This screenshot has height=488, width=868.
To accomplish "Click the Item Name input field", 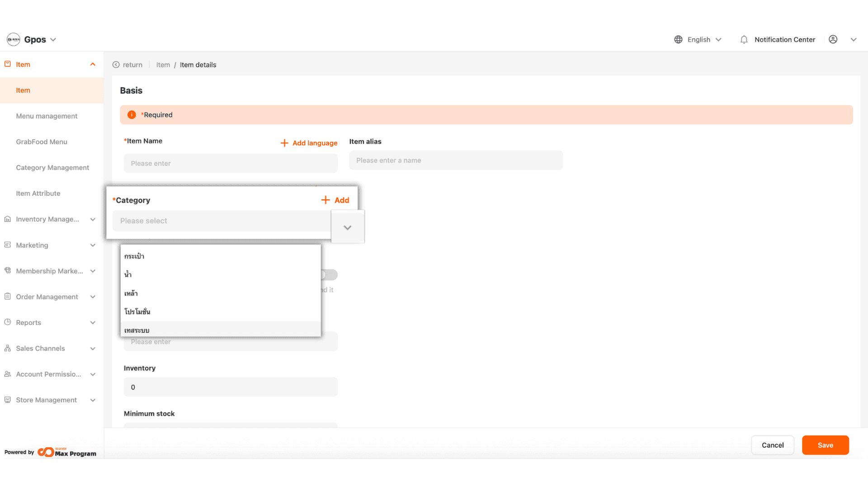I will 231,164.
